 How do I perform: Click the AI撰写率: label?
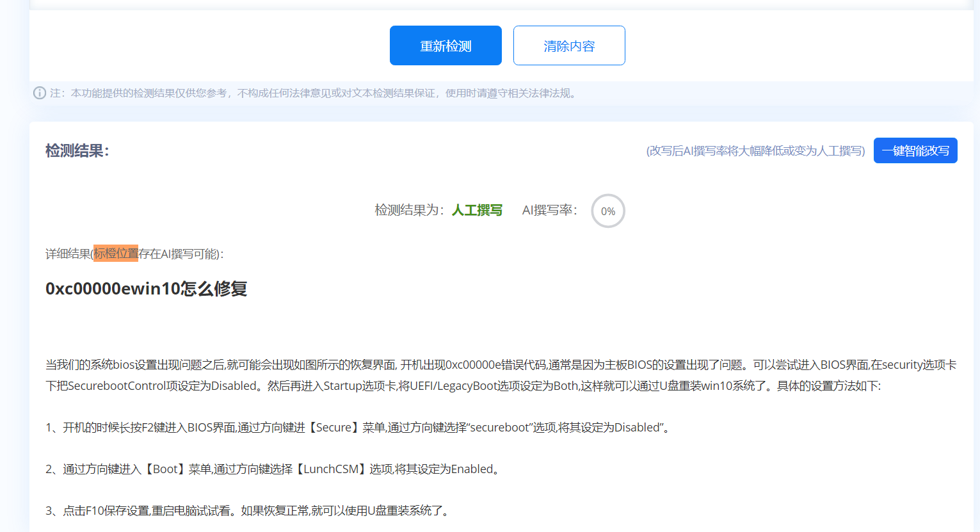tap(550, 210)
